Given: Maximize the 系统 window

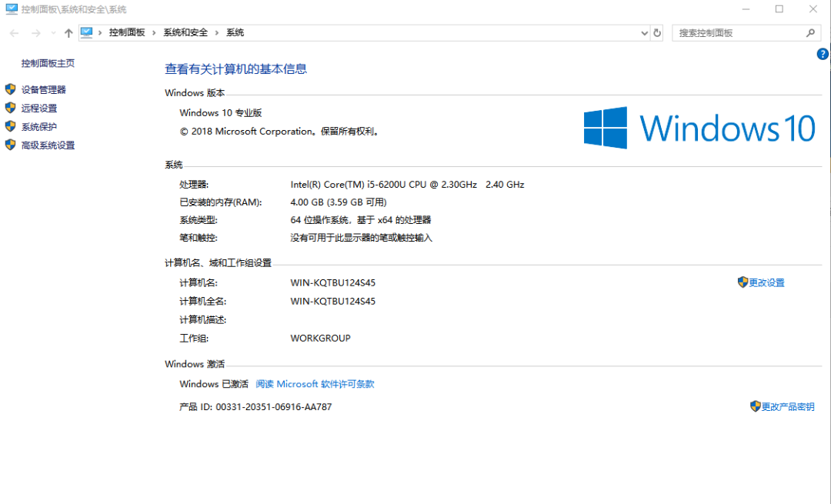Looking at the screenshot, I should (x=779, y=9).
